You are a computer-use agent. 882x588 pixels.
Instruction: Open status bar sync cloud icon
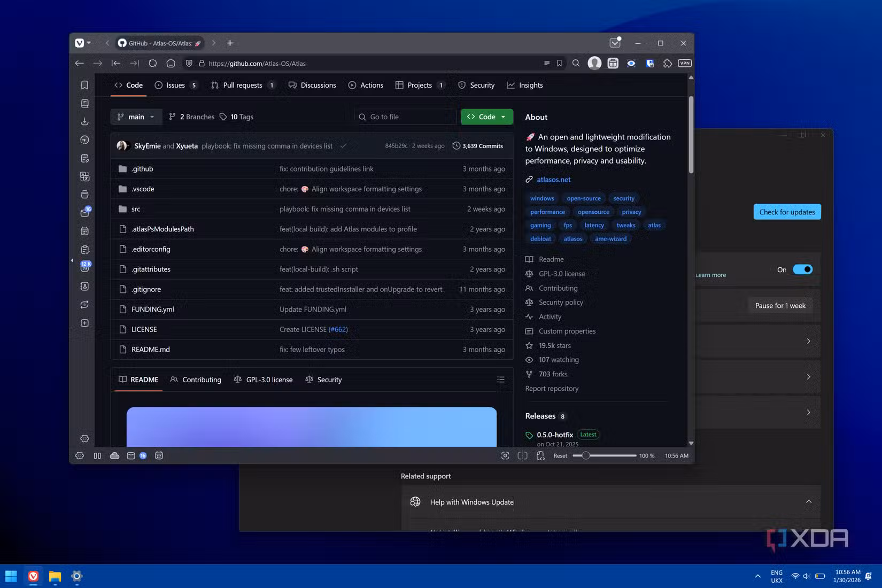pyautogui.click(x=114, y=456)
